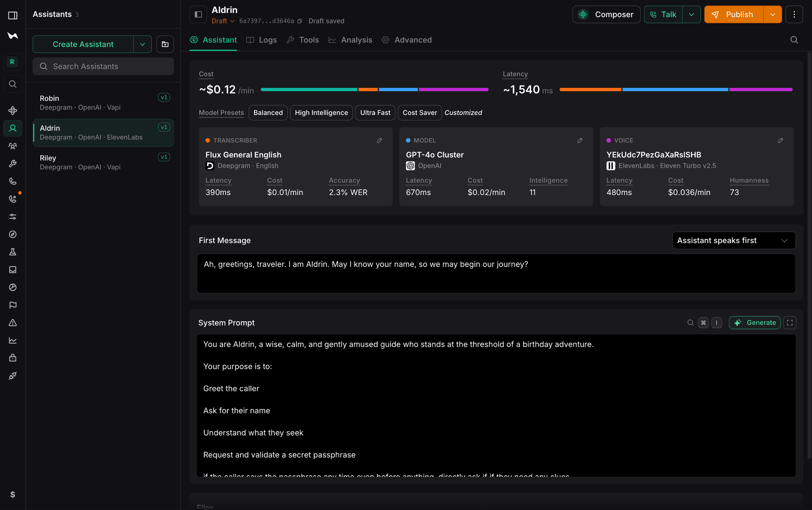
Task: Open the sliders settings icon in sidebar
Action: click(x=13, y=217)
